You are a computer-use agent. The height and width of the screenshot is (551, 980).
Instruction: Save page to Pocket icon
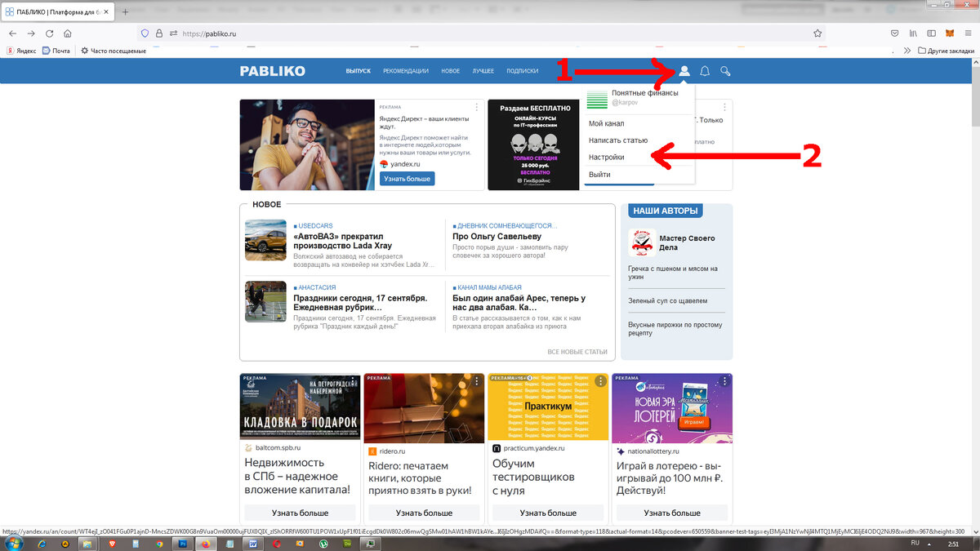(x=895, y=33)
